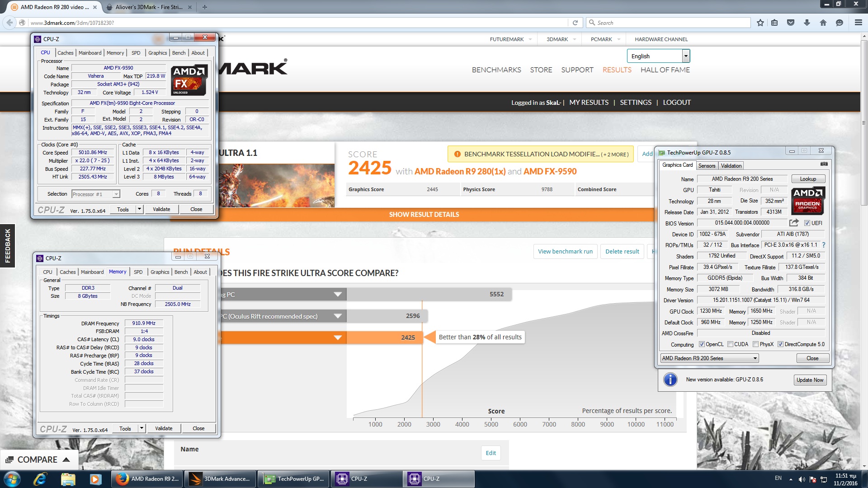Toggle the PhysX checkbox in GPU-Z

point(755,344)
